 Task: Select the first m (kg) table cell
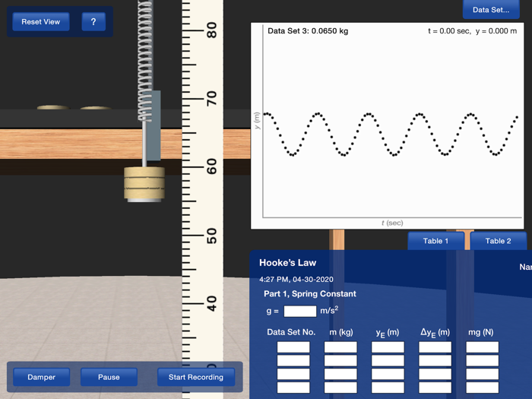340,347
